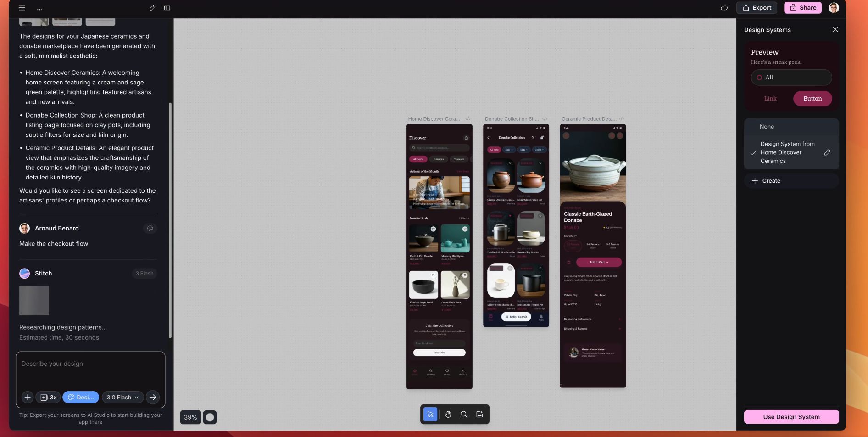The width and height of the screenshot is (868, 437).
Task: Click the plus attach button in prompt box
Action: click(x=28, y=397)
